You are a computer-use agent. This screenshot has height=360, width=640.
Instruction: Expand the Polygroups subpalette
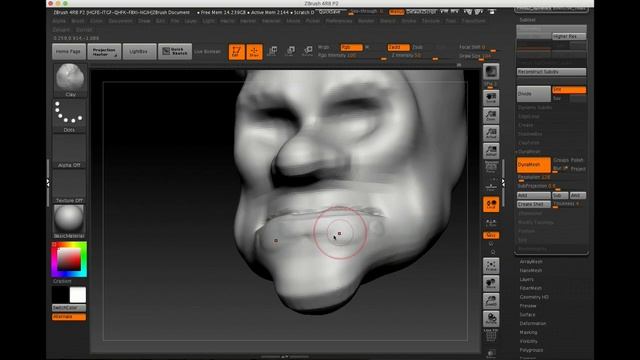tap(531, 350)
